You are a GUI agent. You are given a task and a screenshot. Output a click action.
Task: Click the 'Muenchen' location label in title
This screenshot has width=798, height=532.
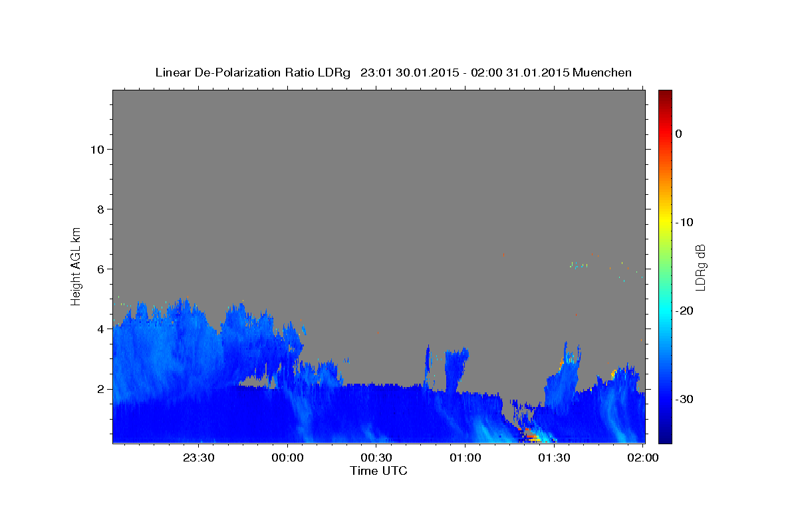(602, 72)
